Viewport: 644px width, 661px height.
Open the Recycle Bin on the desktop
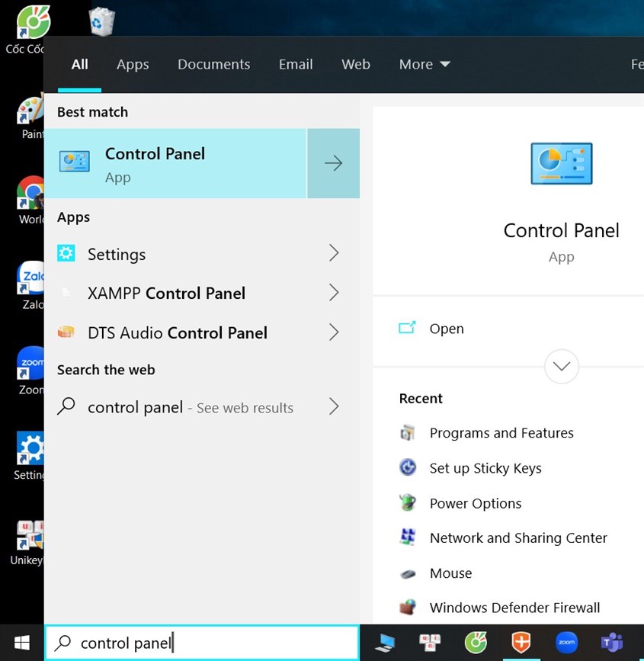(101, 22)
